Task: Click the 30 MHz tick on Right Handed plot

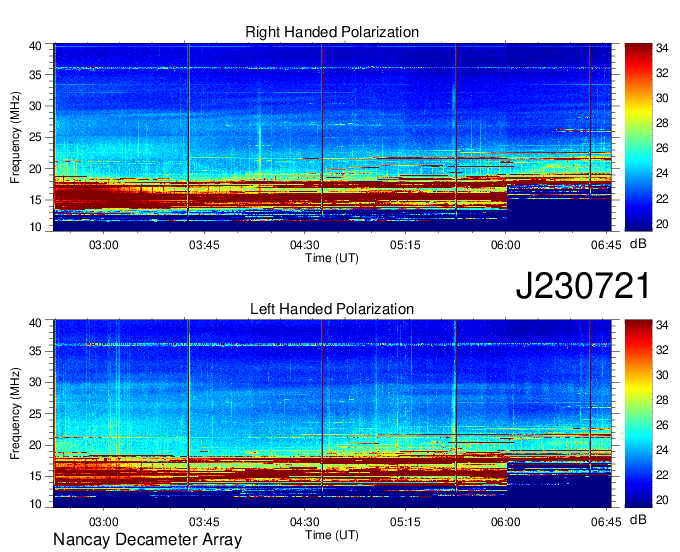Action: (x=35, y=106)
